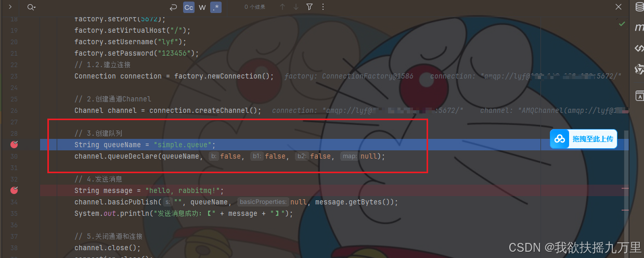Open the search filter options
The height and width of the screenshot is (258, 644).
tap(310, 7)
